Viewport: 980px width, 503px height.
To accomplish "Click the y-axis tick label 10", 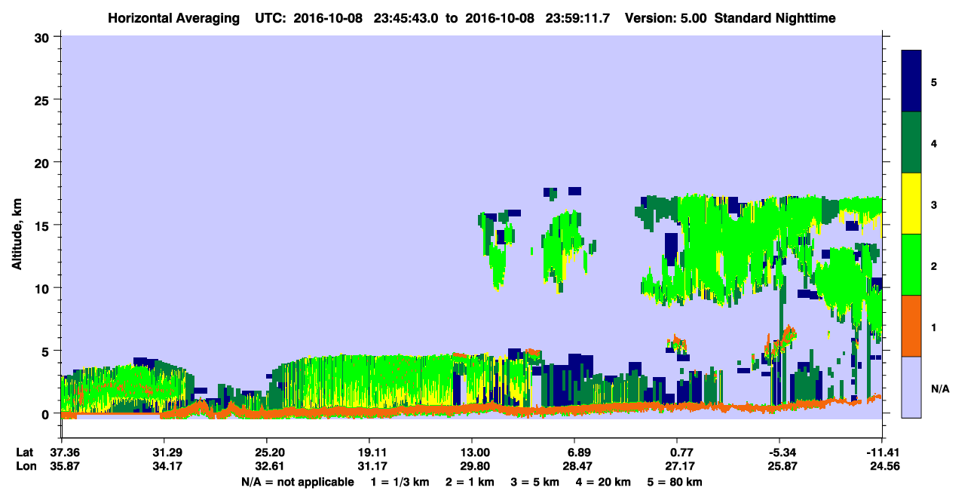I will 43,288.
